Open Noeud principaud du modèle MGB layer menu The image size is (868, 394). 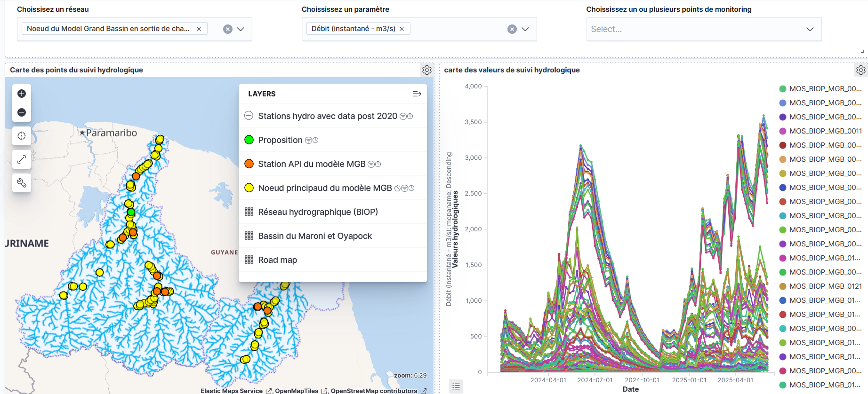click(x=325, y=188)
